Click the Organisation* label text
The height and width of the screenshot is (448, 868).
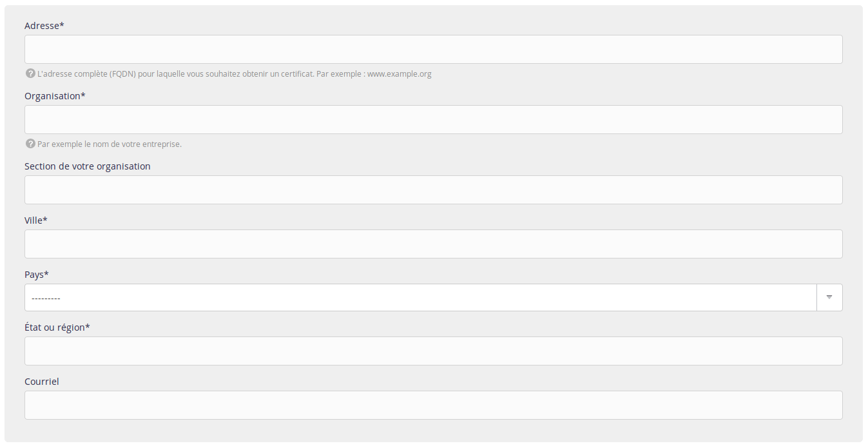(55, 96)
